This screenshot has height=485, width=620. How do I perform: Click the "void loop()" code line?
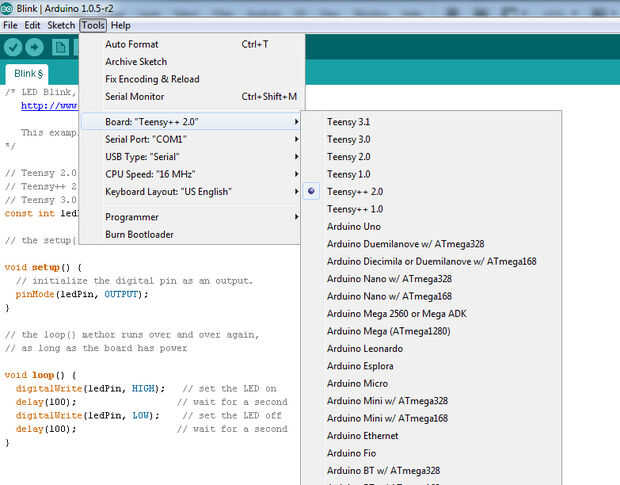40,375
